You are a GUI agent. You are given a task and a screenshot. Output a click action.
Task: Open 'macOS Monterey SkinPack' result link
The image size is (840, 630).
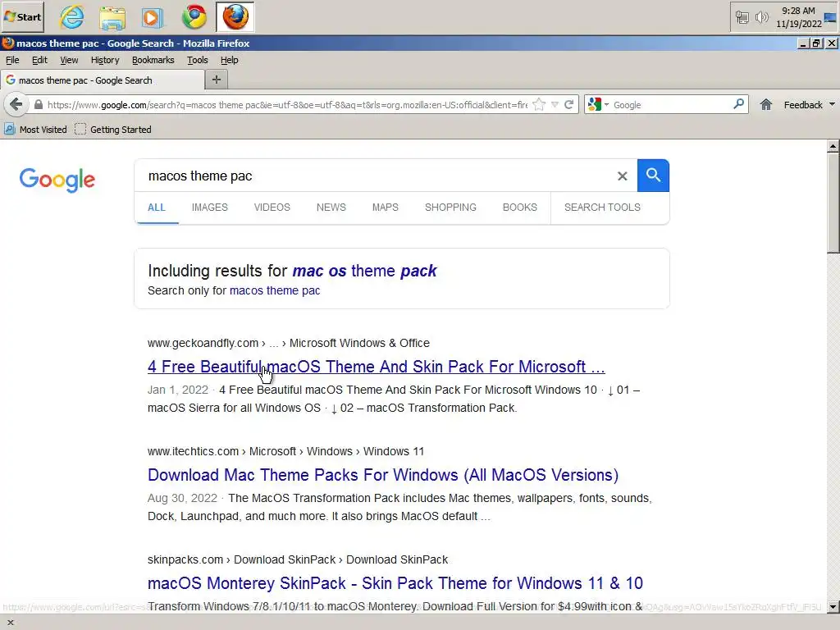pyautogui.click(x=395, y=583)
